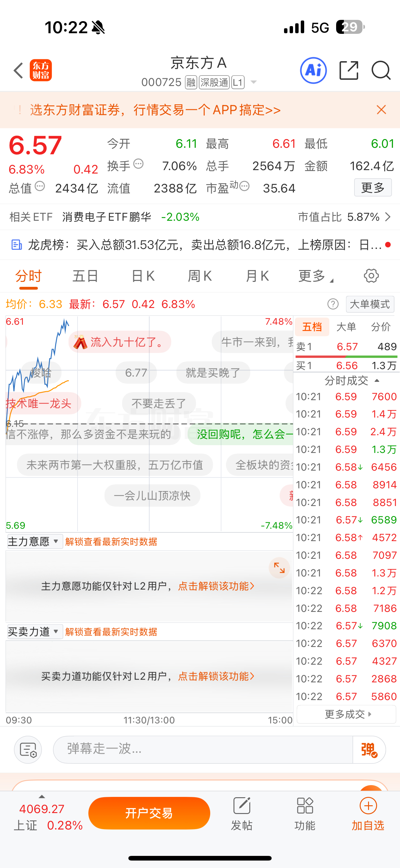Toggle the 弹 danmaku switch icon
This screenshot has height=868, width=400.
369,750
